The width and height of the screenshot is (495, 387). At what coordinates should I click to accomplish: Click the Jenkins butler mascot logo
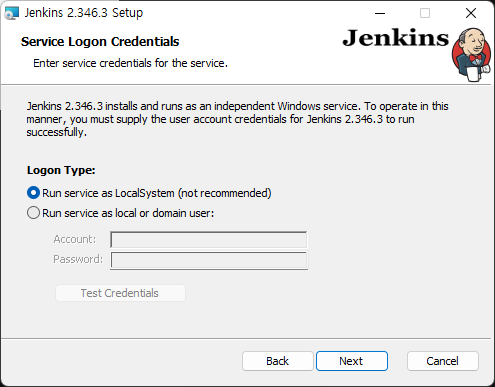(472, 55)
